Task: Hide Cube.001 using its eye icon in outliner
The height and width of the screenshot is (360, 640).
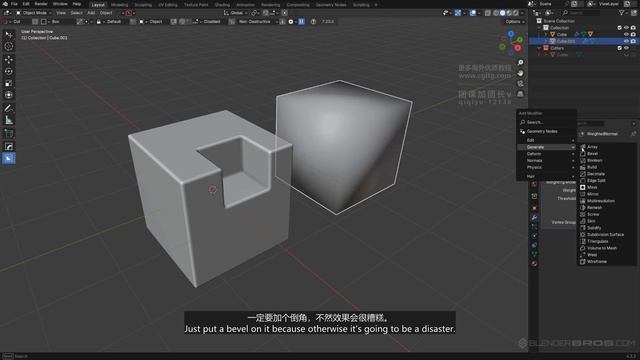Action: click(x=626, y=41)
